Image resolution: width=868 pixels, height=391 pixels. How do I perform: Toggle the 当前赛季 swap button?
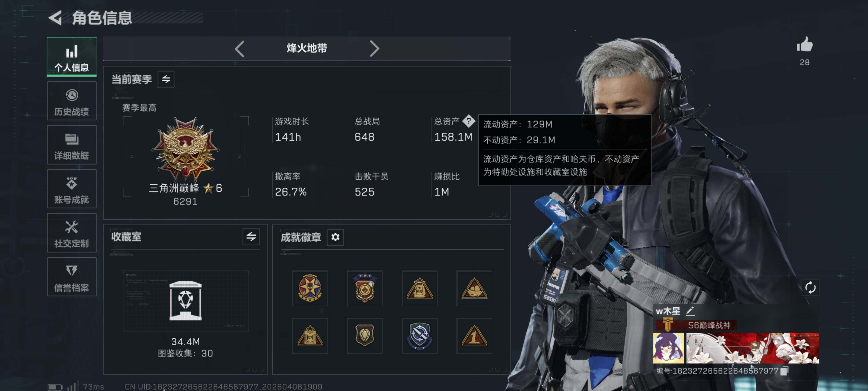pos(166,79)
